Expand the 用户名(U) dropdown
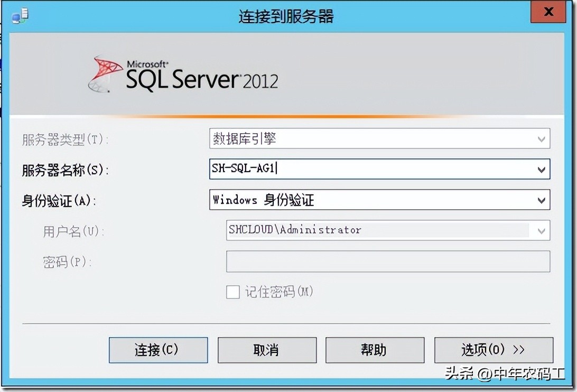 coord(542,230)
